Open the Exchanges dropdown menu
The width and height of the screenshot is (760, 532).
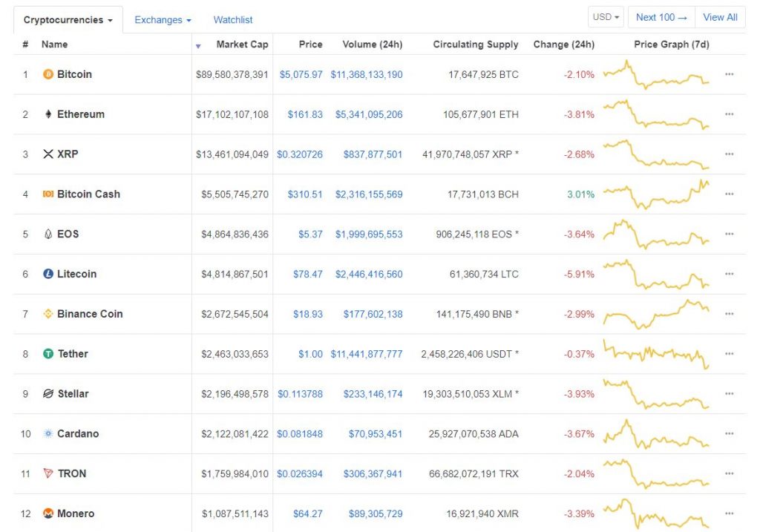162,20
